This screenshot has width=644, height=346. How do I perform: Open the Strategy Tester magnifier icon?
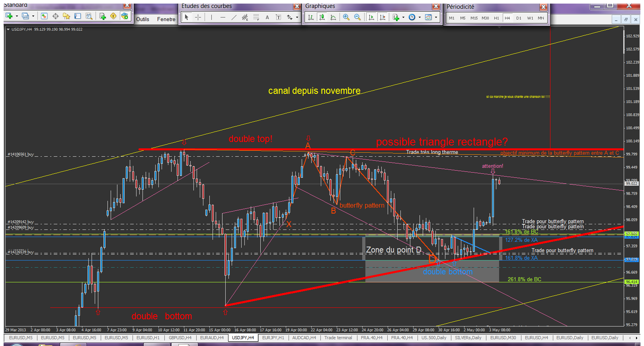coord(89,16)
